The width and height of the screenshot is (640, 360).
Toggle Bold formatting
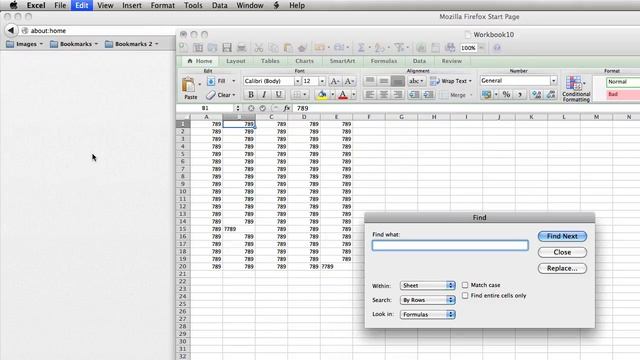(x=251, y=95)
